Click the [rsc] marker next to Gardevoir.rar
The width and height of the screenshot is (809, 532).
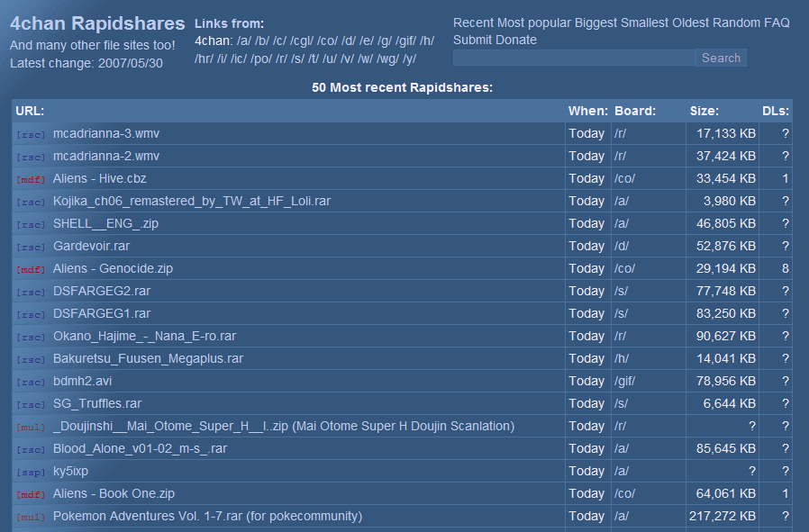click(30, 247)
